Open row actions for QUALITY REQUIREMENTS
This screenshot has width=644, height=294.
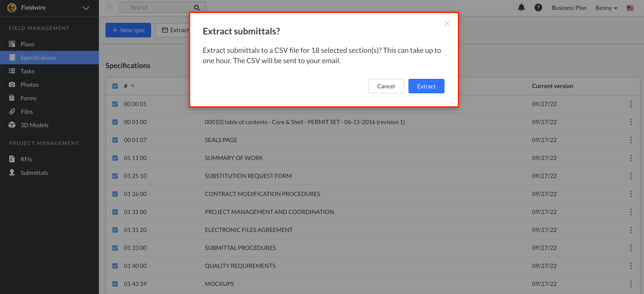pyautogui.click(x=631, y=266)
